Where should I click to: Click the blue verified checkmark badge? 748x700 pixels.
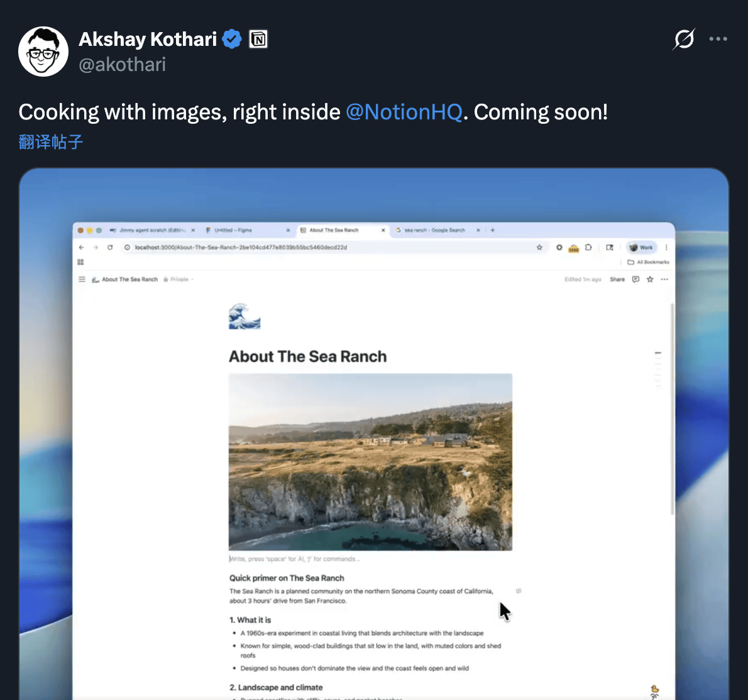(x=232, y=40)
